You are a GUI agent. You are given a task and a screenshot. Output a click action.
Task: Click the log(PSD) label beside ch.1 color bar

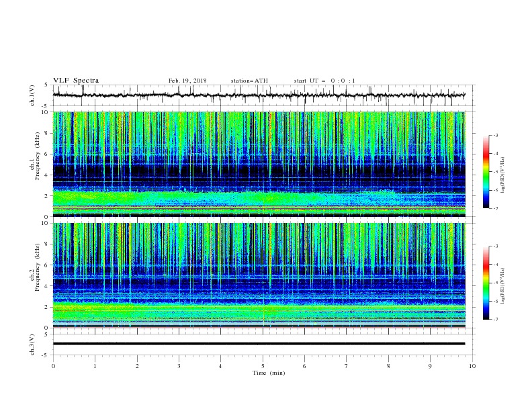click(503, 175)
